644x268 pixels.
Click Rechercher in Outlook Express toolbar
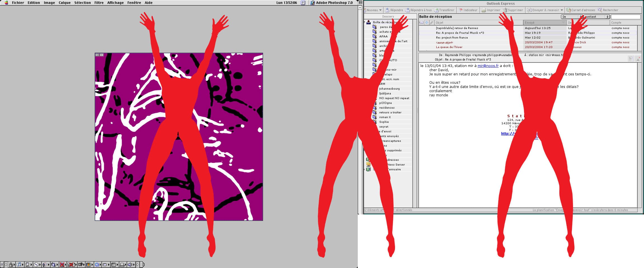[608, 10]
